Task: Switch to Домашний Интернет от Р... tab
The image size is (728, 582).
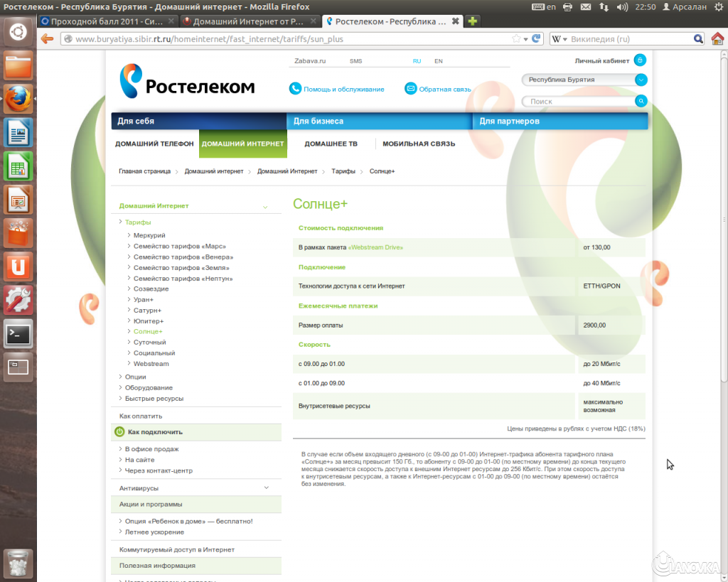Action: click(x=250, y=21)
